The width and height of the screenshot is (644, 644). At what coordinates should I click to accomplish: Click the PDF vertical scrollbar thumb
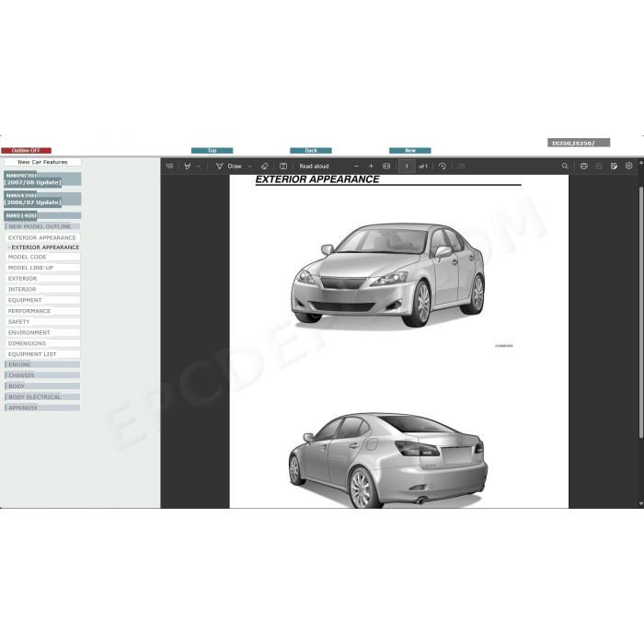(x=640, y=312)
